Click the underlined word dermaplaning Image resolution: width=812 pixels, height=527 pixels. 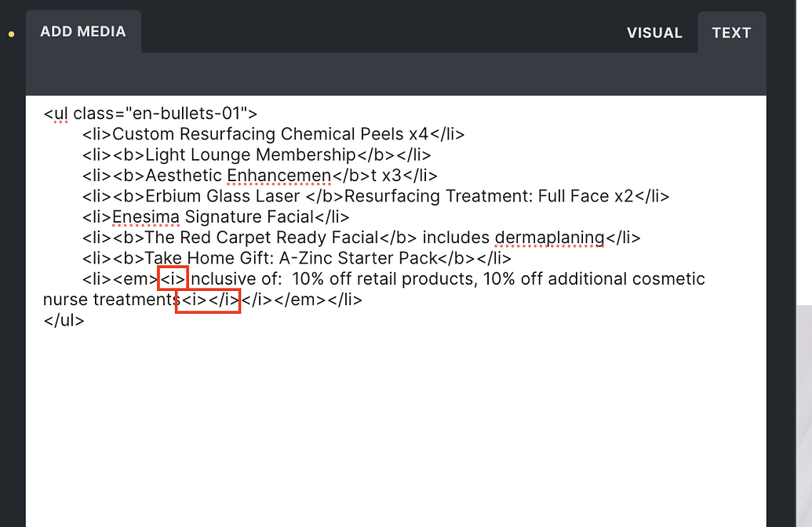tap(549, 237)
